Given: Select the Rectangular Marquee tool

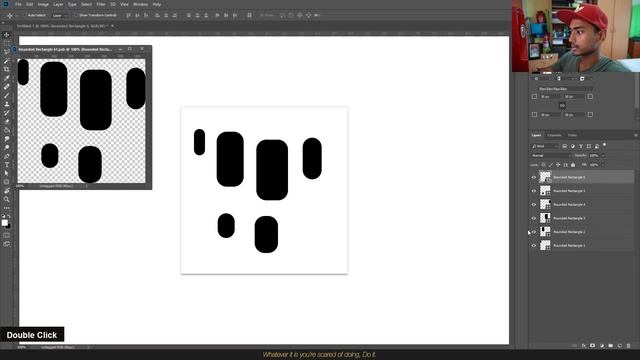Looking at the screenshot, I should pyautogui.click(x=7, y=43).
